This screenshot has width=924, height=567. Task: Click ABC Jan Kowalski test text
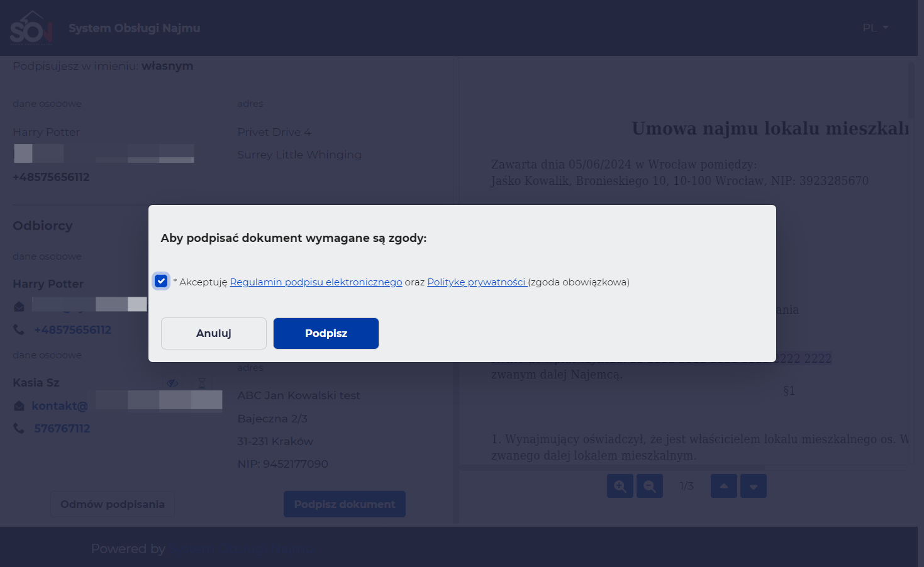click(299, 395)
